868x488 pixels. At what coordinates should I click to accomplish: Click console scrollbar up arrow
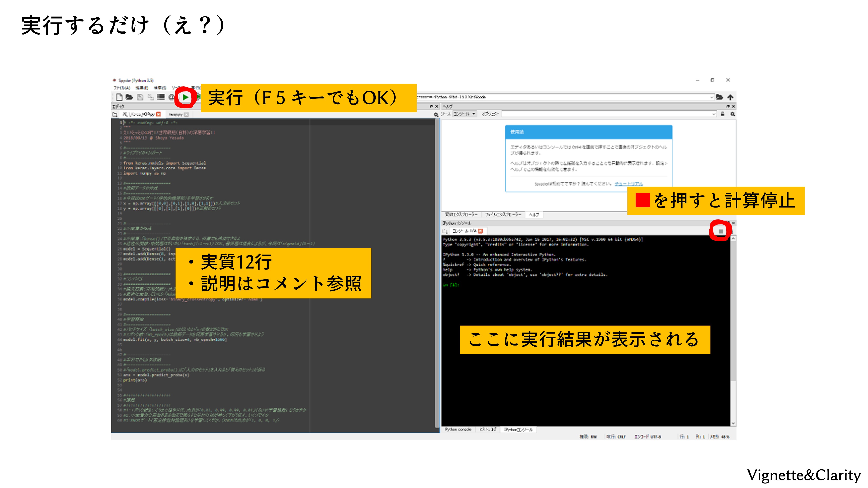pyautogui.click(x=733, y=238)
